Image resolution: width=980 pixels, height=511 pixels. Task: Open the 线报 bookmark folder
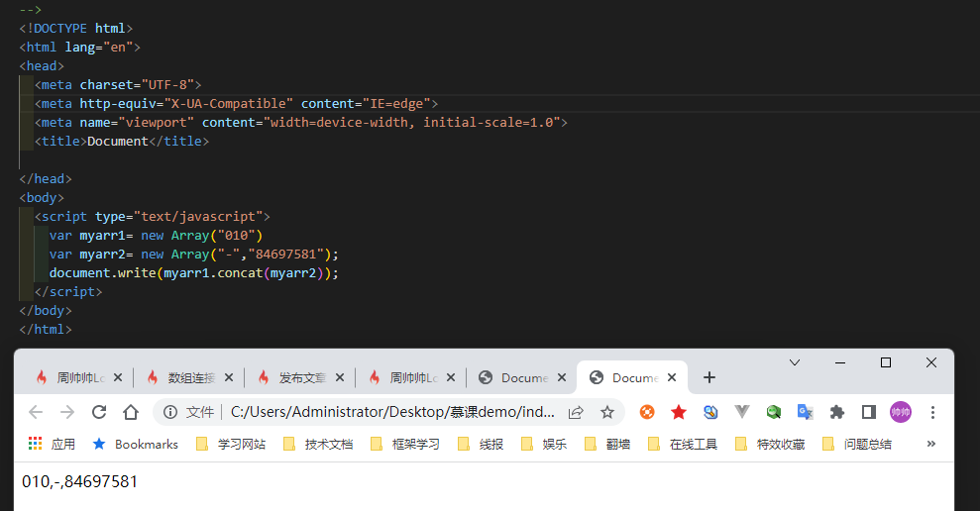point(480,445)
